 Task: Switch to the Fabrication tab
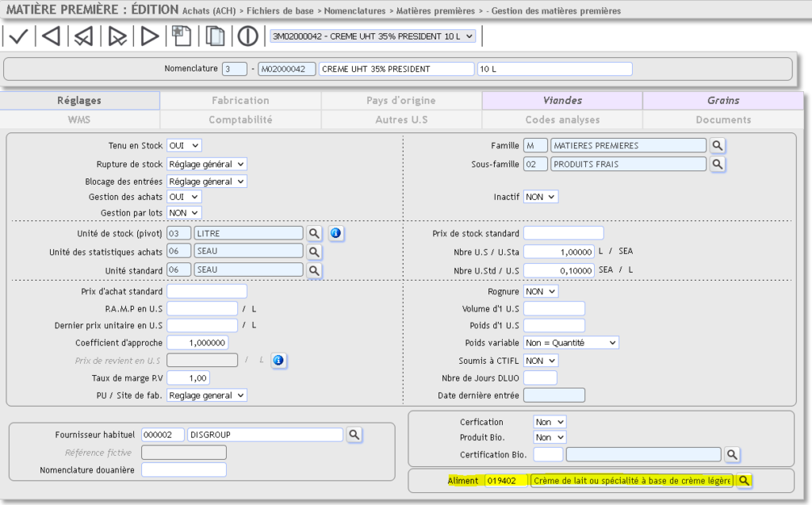[x=240, y=101]
